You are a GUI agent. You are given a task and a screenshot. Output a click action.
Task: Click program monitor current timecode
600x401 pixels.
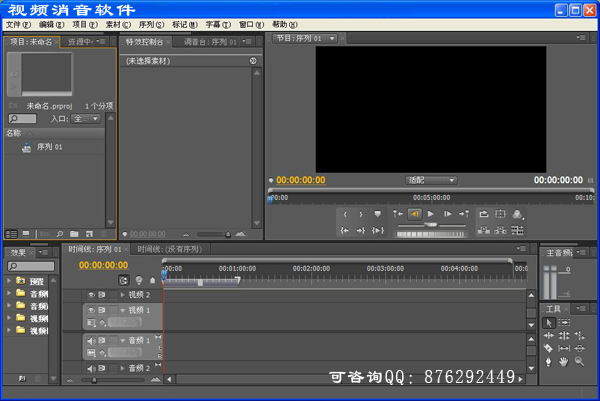[301, 180]
